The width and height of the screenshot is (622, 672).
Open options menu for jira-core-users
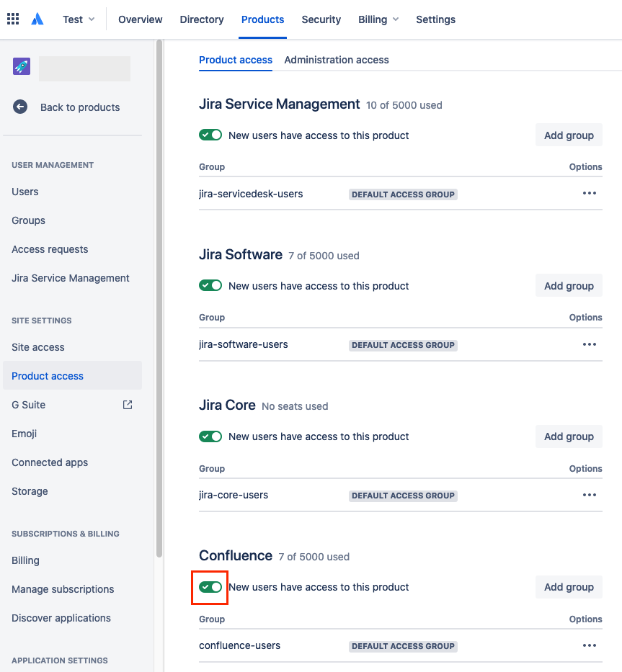point(590,495)
